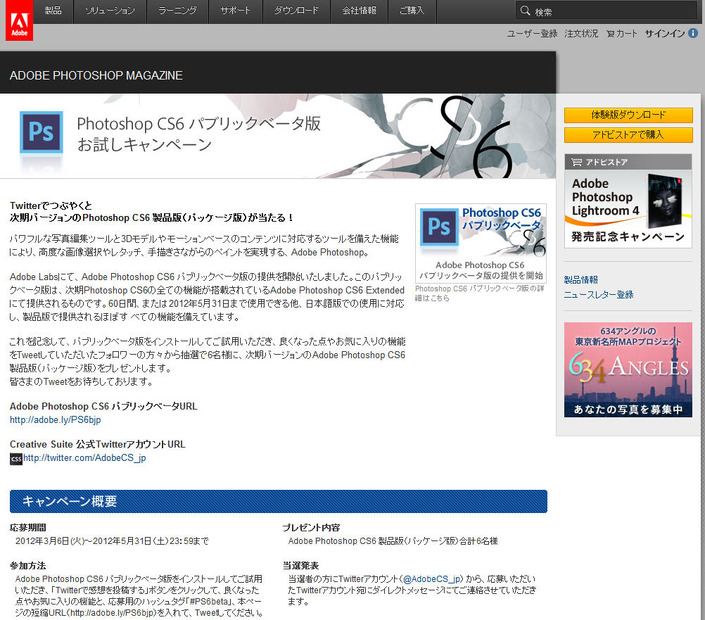Open the 製品情報 link

click(x=581, y=280)
